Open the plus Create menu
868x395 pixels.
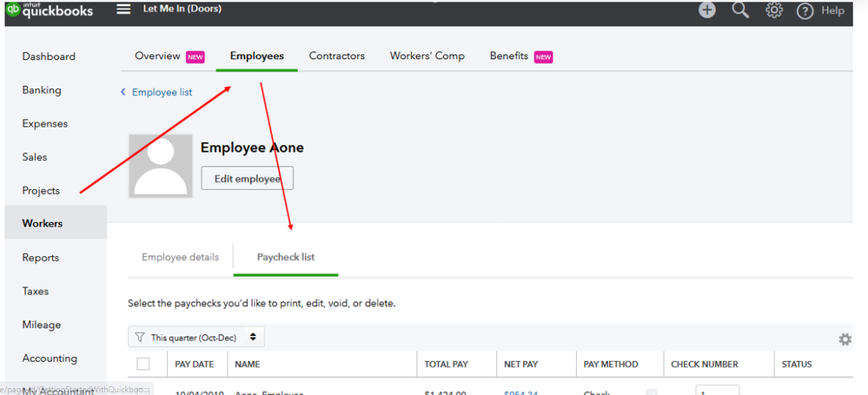click(707, 10)
